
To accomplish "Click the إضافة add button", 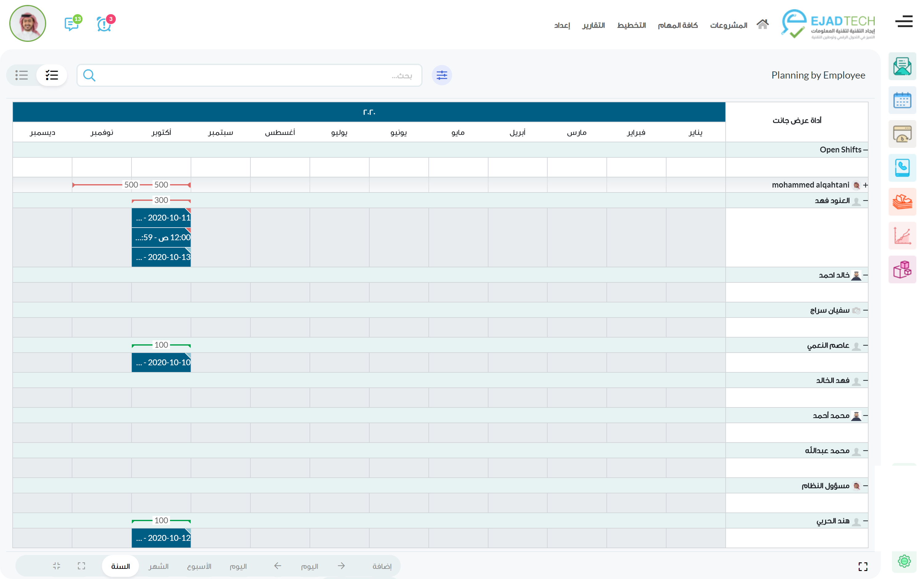I will [382, 566].
